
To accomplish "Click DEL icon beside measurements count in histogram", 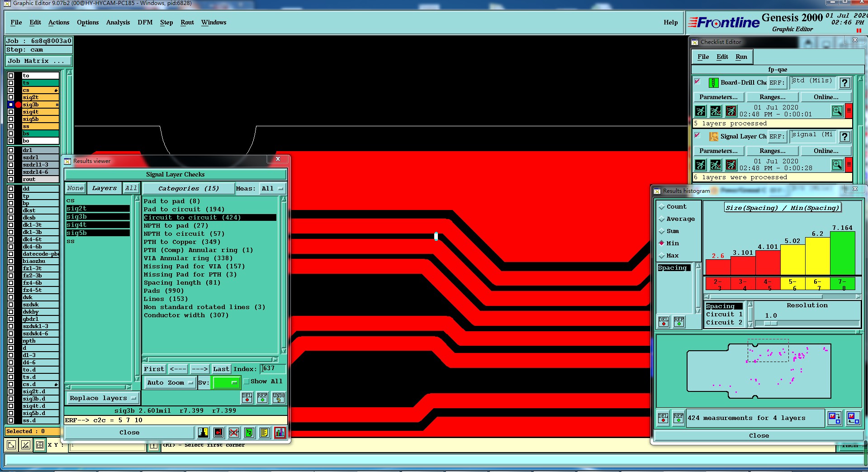I will click(663, 418).
